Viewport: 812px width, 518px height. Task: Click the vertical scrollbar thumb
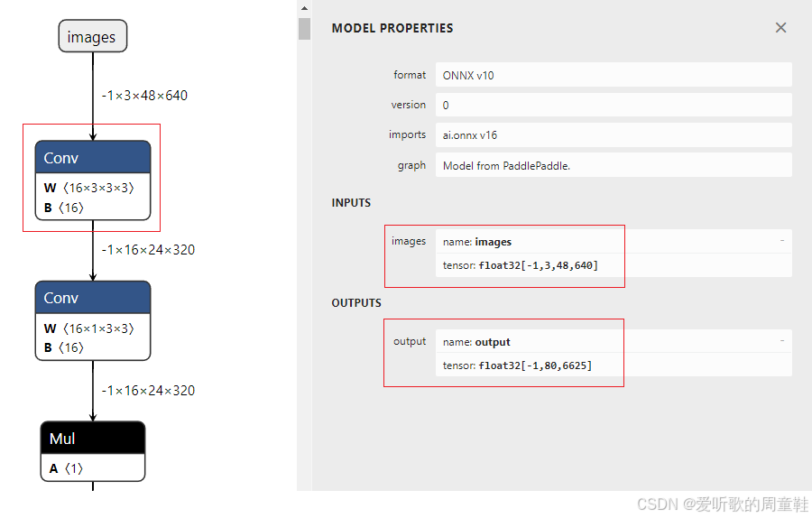[305, 29]
